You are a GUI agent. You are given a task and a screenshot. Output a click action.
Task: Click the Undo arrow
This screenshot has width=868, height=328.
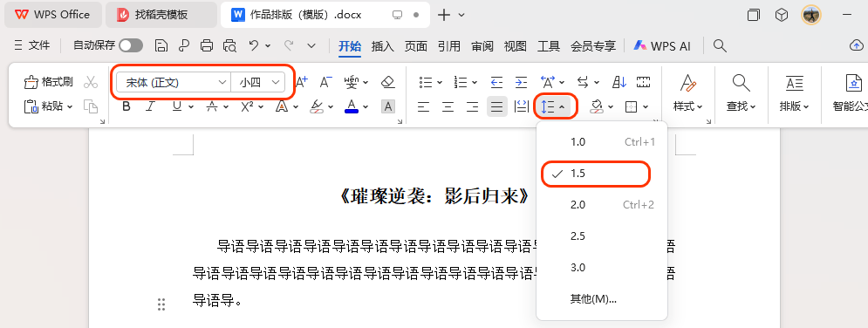pyautogui.click(x=254, y=45)
